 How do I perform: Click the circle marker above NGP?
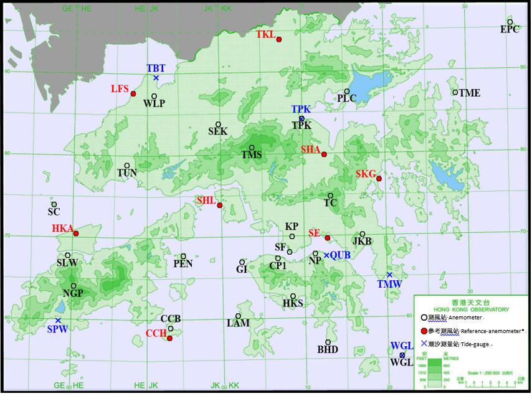coord(74,286)
